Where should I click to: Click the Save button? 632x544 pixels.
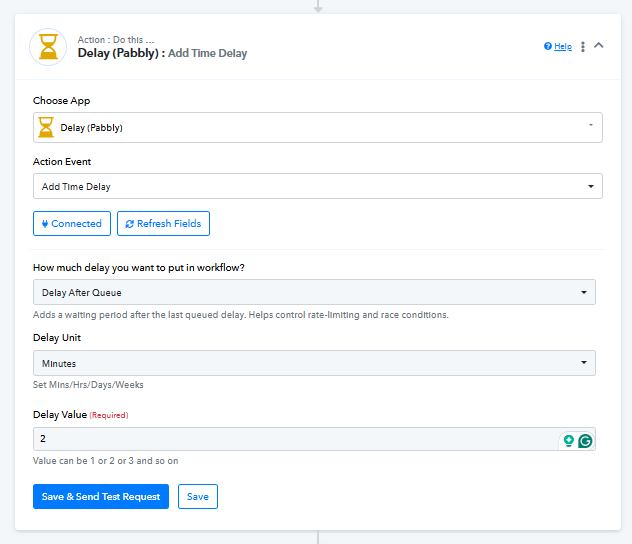[197, 497]
